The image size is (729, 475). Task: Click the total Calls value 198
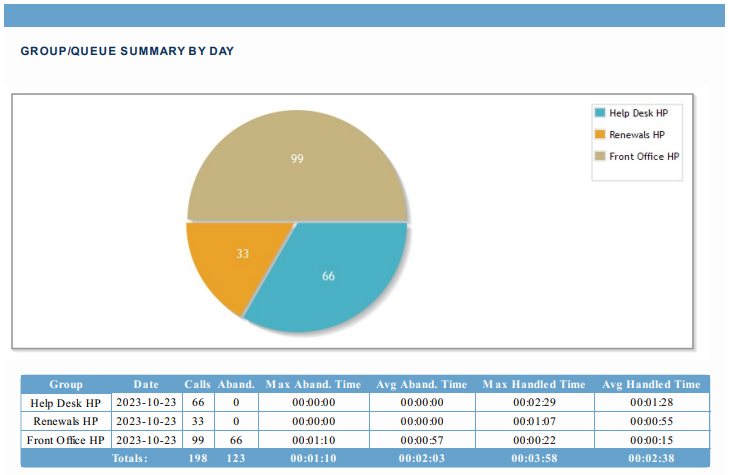pyautogui.click(x=198, y=458)
